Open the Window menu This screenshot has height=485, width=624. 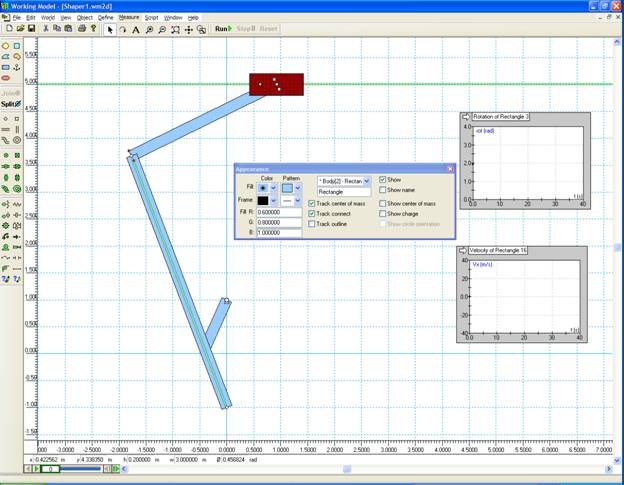(173, 18)
